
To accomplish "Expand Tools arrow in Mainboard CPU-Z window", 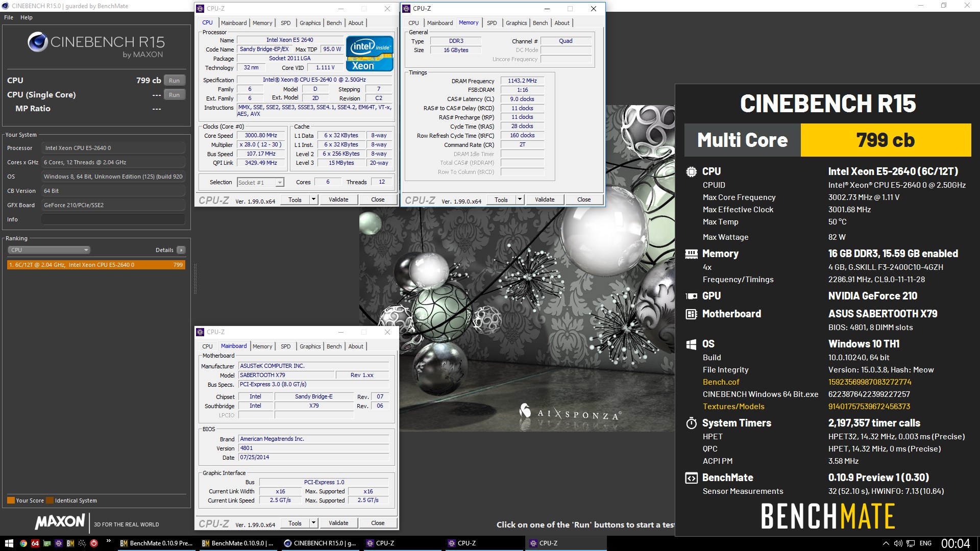I will coord(314,523).
